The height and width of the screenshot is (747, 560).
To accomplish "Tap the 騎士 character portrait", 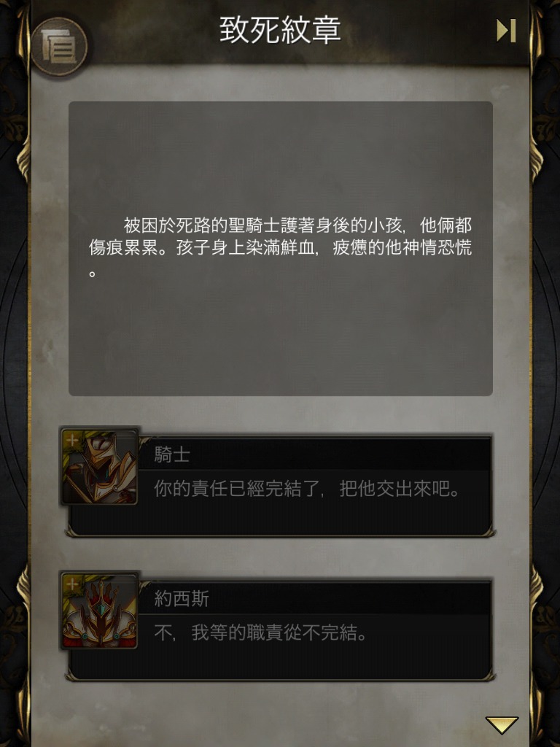I will (x=99, y=466).
